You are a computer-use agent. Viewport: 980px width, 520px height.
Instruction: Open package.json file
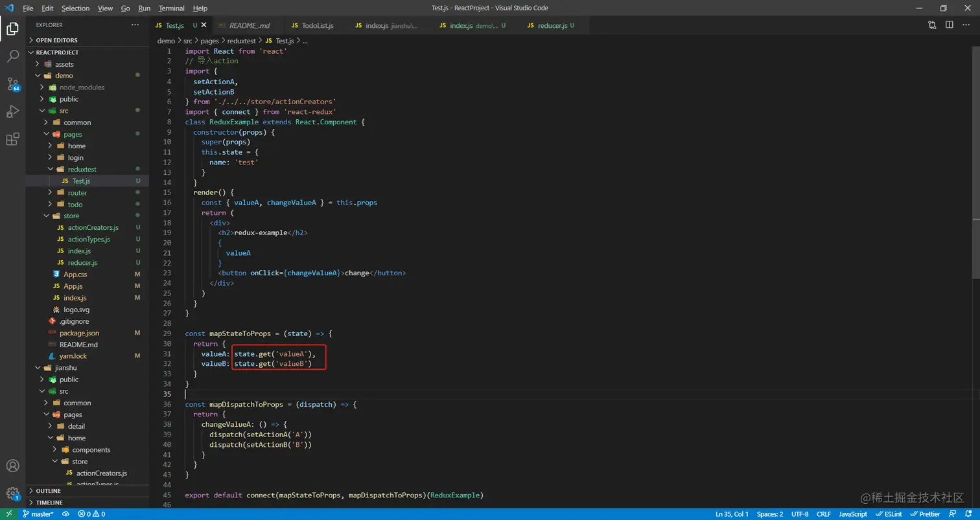(x=87, y=332)
